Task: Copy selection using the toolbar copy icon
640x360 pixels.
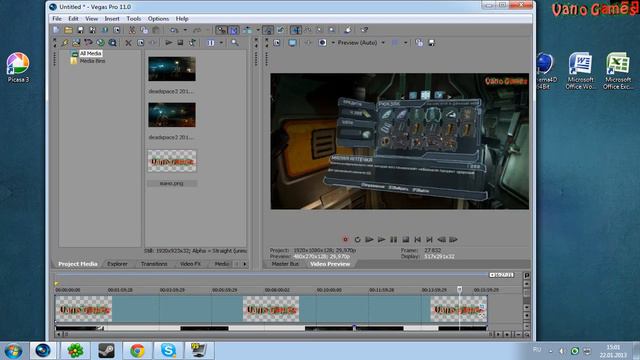Action: click(144, 30)
